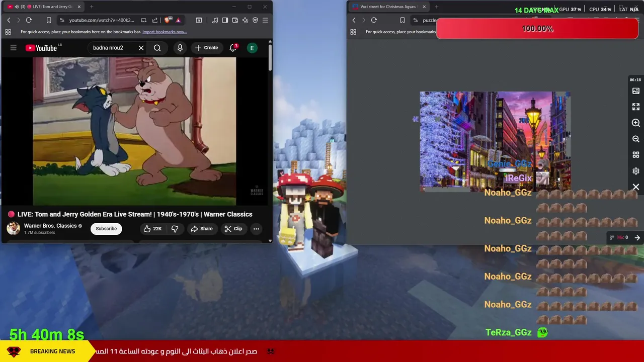Reload the puzzle page
The image size is (644, 362).
coord(374,20)
